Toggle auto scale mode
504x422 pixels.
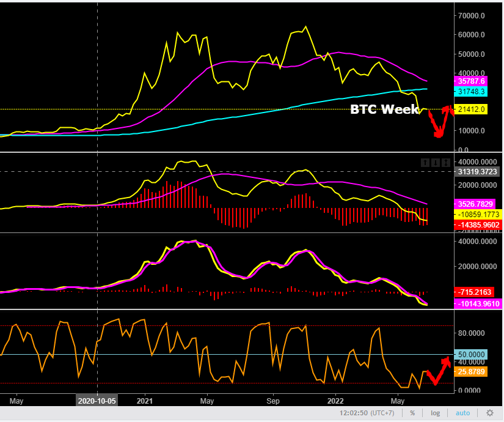[462, 413]
